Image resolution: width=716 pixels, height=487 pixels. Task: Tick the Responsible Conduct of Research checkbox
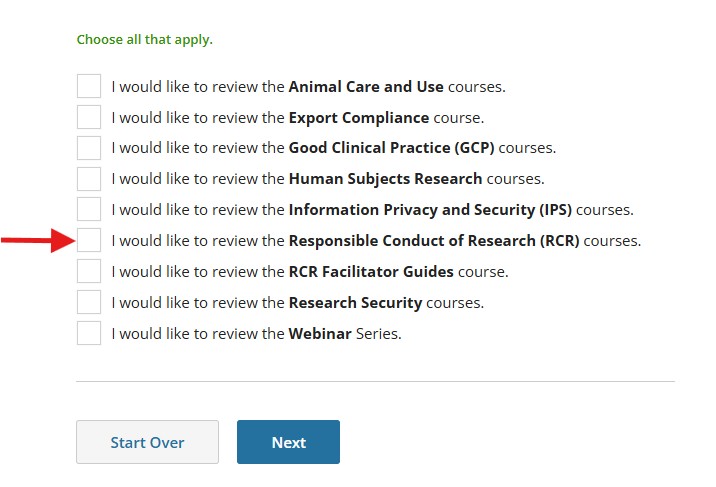tap(89, 240)
